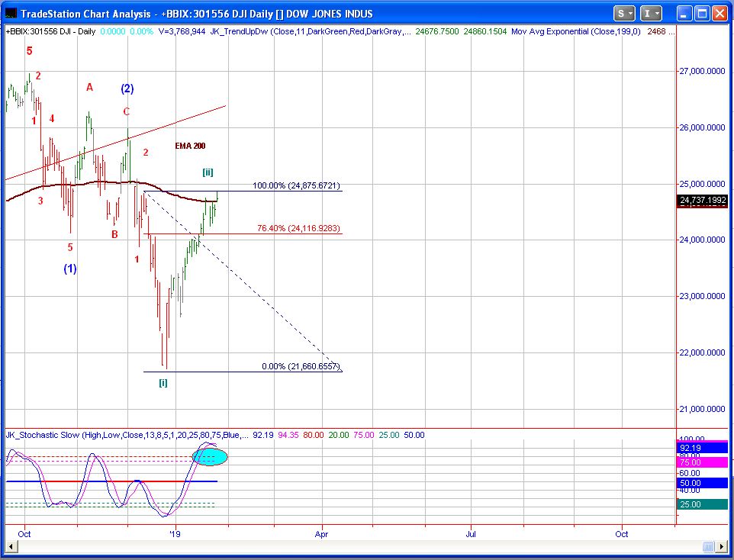
Task: Click the "60.00" stochastic axis label
Action: [690, 473]
